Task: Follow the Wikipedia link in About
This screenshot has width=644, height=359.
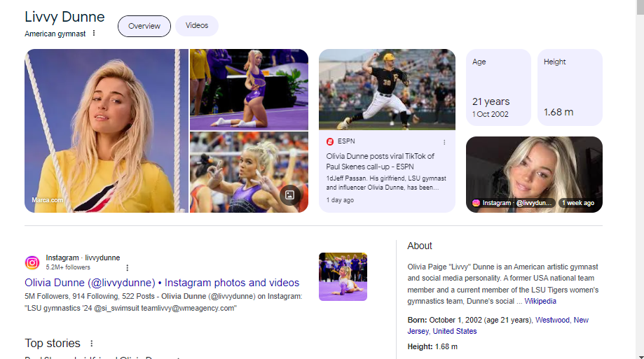Action: pyautogui.click(x=540, y=301)
